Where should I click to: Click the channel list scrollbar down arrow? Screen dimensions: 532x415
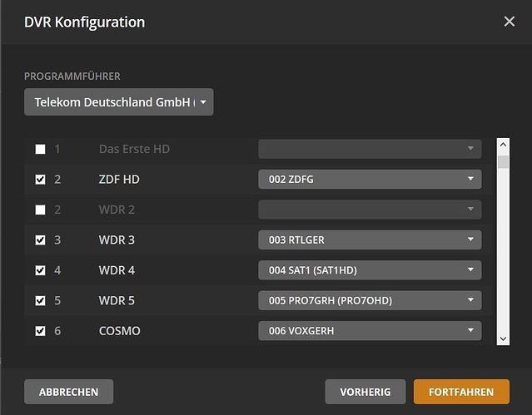[x=503, y=338]
